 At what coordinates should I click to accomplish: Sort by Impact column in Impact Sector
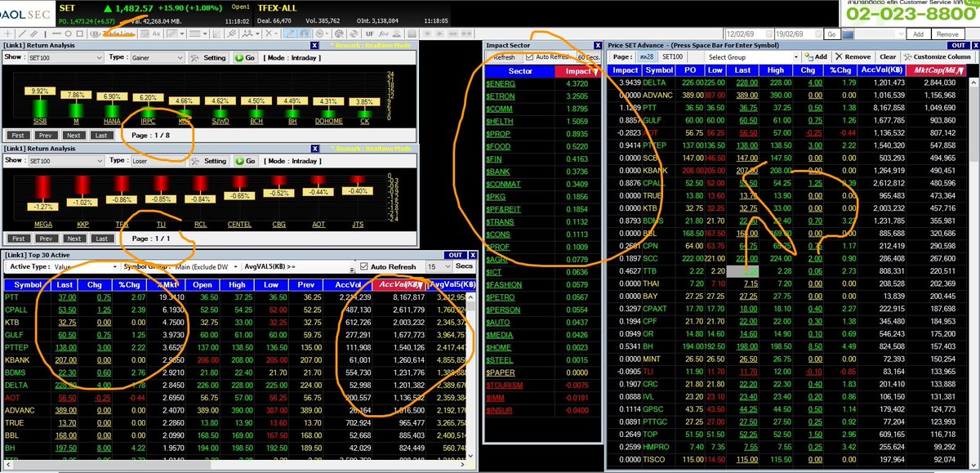[x=577, y=71]
